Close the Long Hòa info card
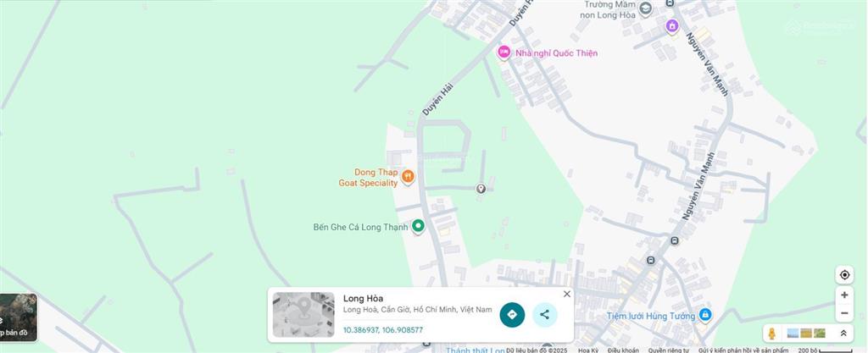Image resolution: width=868 pixels, height=353 pixels. [566, 294]
